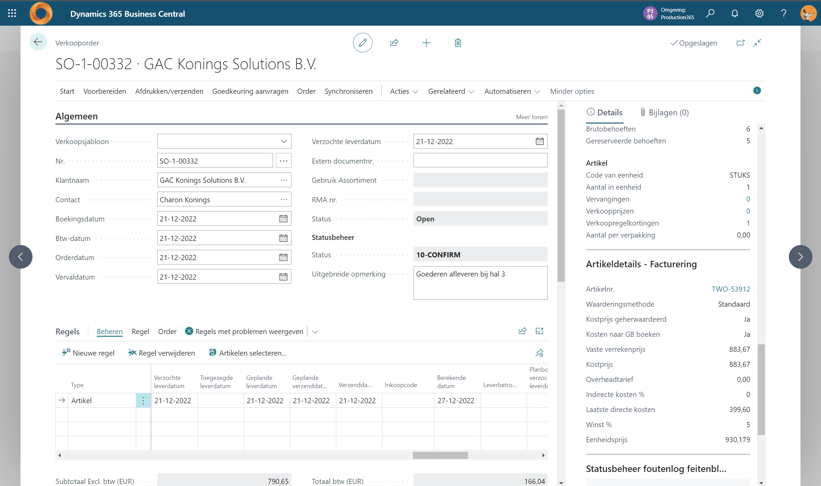Open page in new window icon

740,43
